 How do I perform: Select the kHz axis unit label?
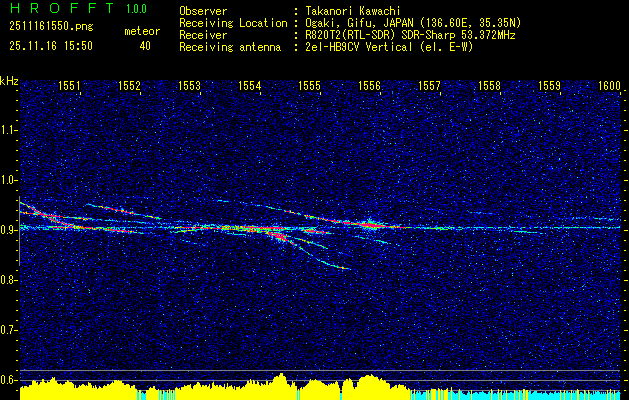pos(9,81)
